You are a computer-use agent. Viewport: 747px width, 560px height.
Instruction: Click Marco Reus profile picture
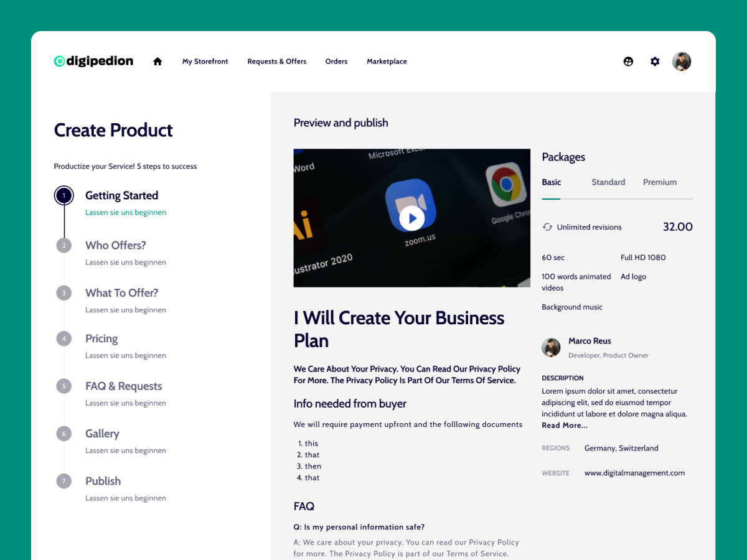tap(551, 347)
